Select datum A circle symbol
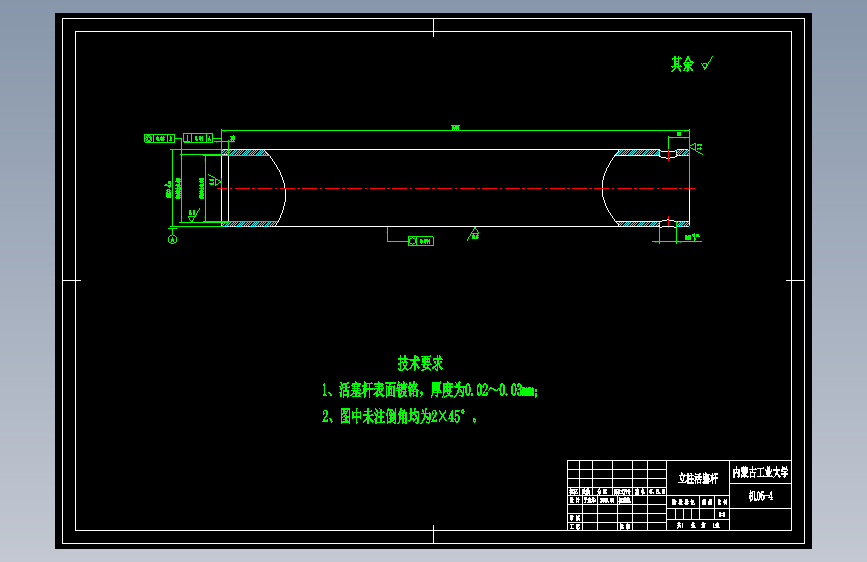Screen dimensions: 867x562 coord(173,240)
